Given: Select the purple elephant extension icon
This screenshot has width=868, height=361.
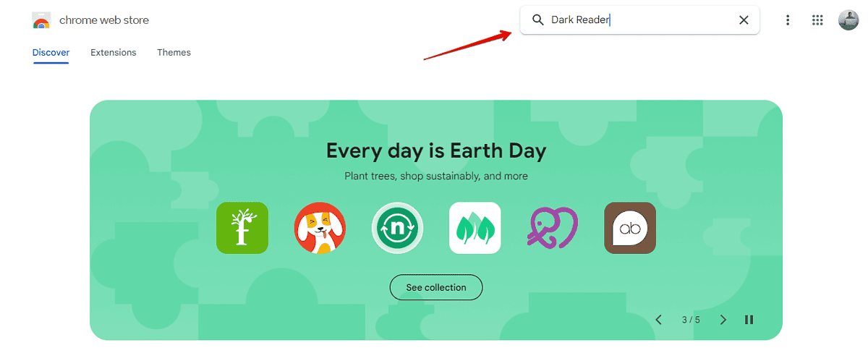Looking at the screenshot, I should pos(553,228).
